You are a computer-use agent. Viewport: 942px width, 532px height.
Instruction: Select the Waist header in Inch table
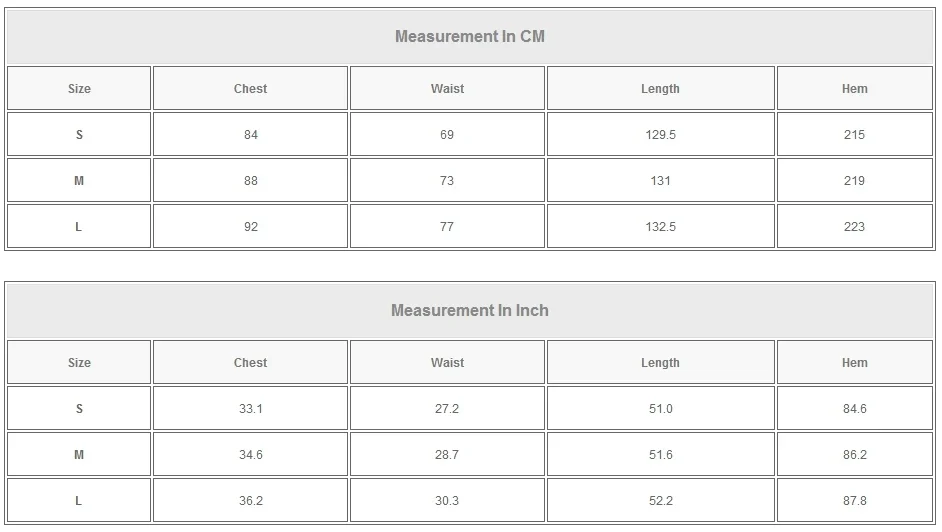click(x=447, y=363)
